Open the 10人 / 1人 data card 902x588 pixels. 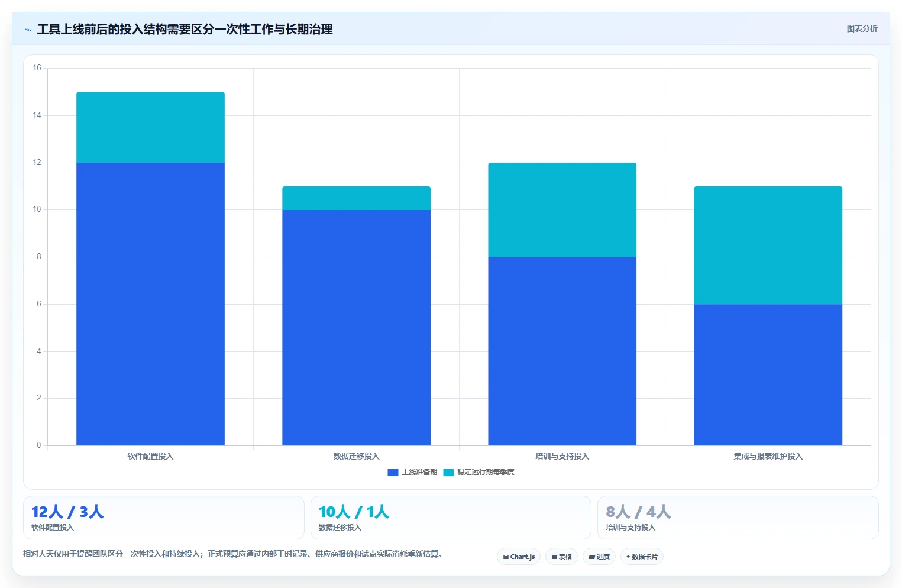(x=451, y=518)
